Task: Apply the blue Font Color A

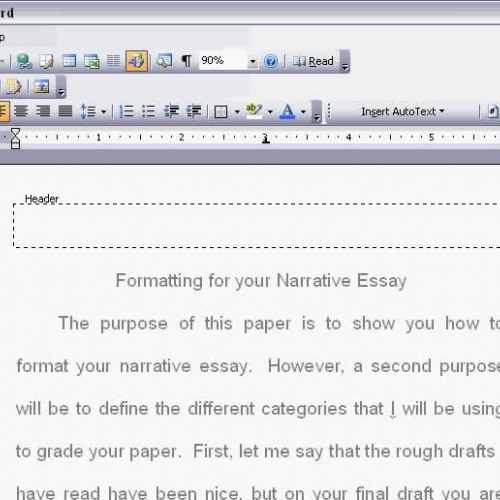Action: [x=287, y=111]
